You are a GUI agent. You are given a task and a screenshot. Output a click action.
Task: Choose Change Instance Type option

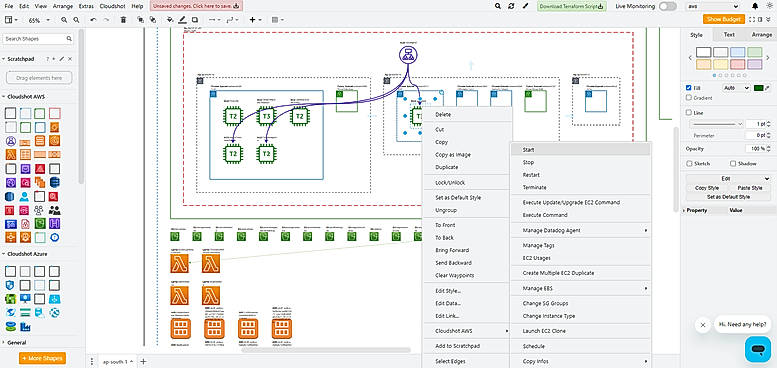click(x=580, y=316)
